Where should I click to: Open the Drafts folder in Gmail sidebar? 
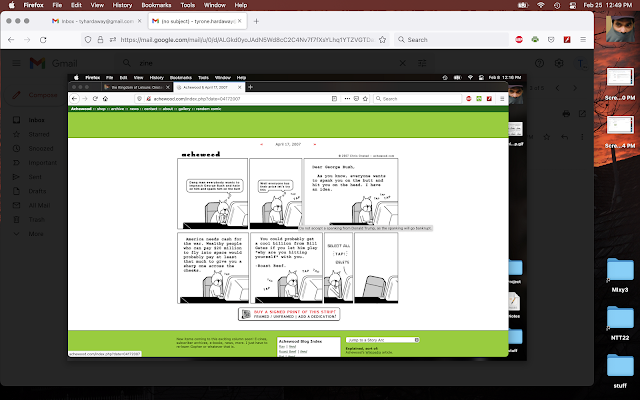click(36, 191)
